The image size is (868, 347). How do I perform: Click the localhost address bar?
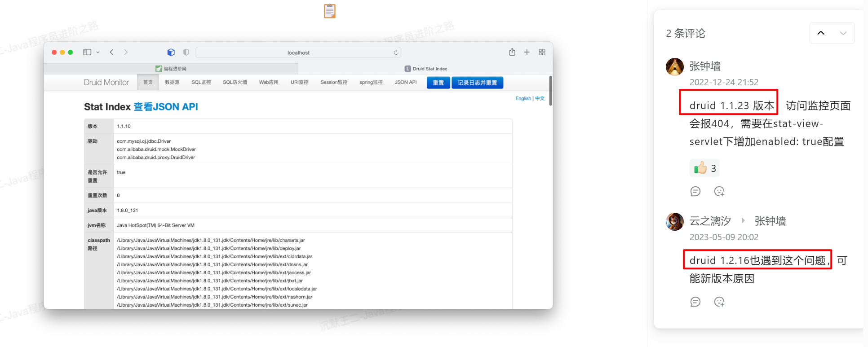[298, 53]
